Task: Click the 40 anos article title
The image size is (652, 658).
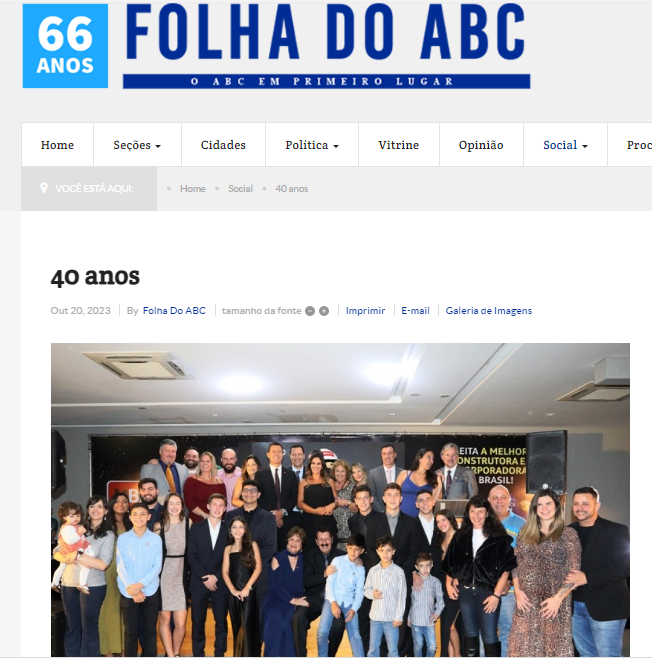Action: click(95, 277)
